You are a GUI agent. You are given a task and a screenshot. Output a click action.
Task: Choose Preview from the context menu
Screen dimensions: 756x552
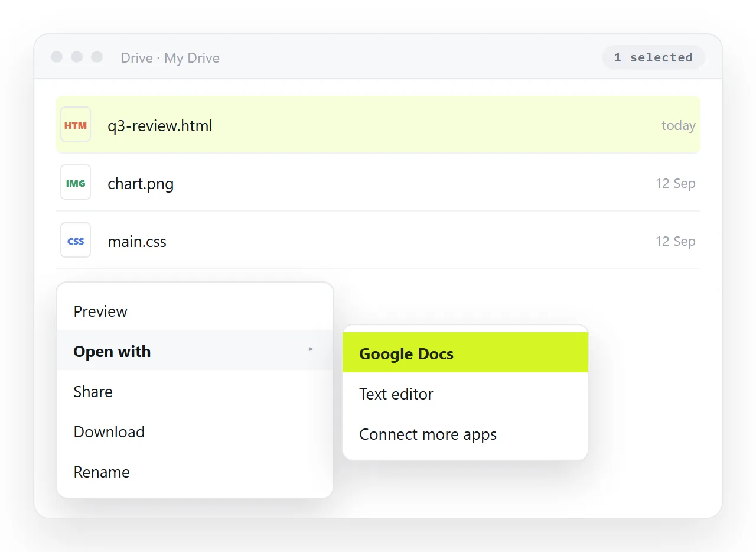[195, 311]
